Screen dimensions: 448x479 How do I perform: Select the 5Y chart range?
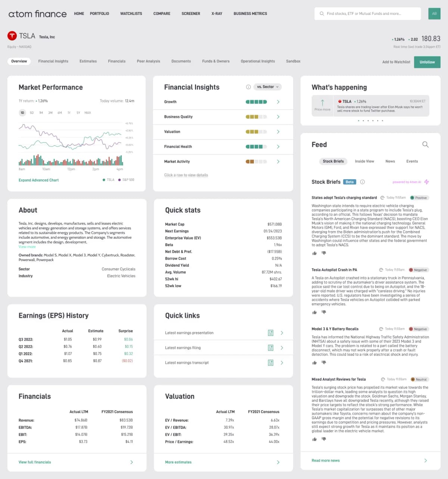pyautogui.click(x=78, y=113)
